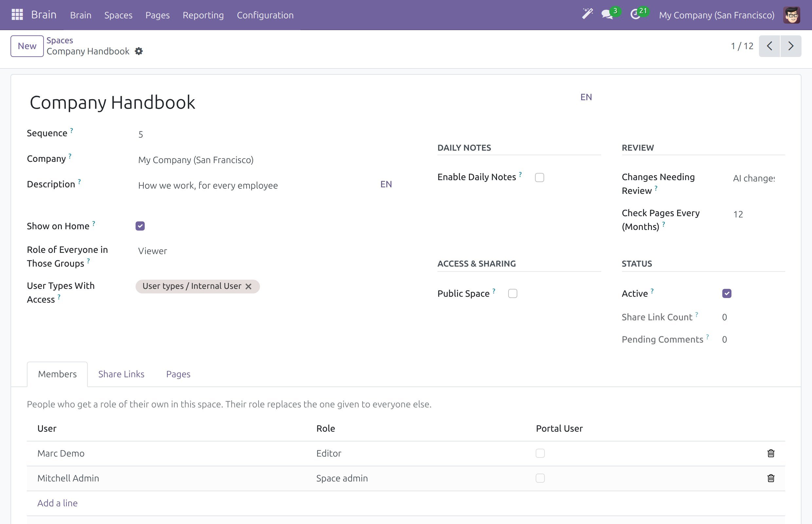
Task: Click the Pages top menu item
Action: click(157, 15)
